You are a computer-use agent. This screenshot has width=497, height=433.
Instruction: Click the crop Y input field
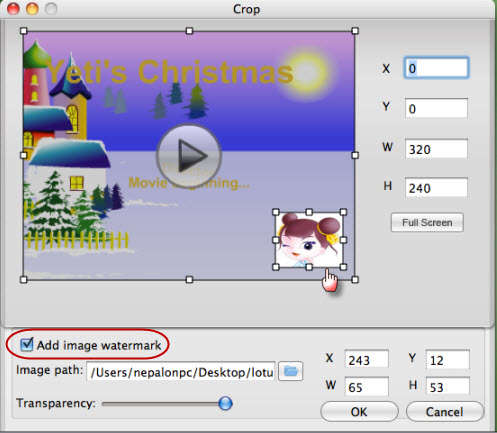[x=436, y=108]
